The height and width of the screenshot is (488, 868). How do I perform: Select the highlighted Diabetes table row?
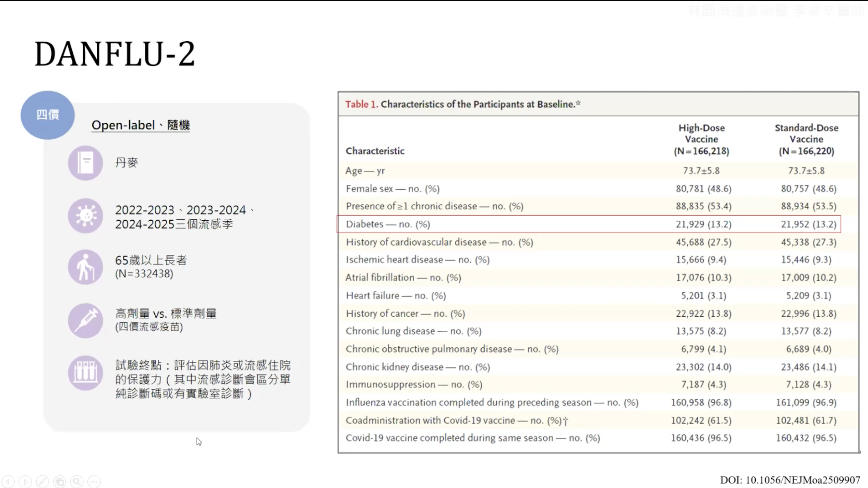point(589,224)
